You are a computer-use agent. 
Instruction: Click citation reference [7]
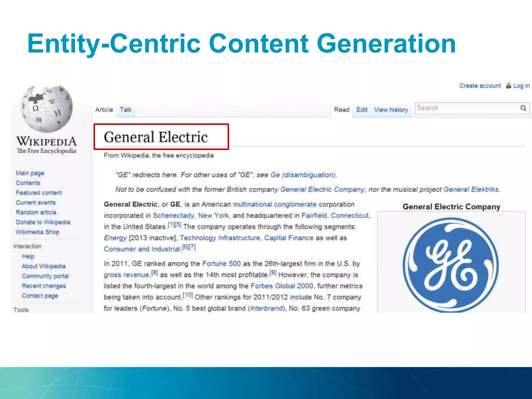192,247
